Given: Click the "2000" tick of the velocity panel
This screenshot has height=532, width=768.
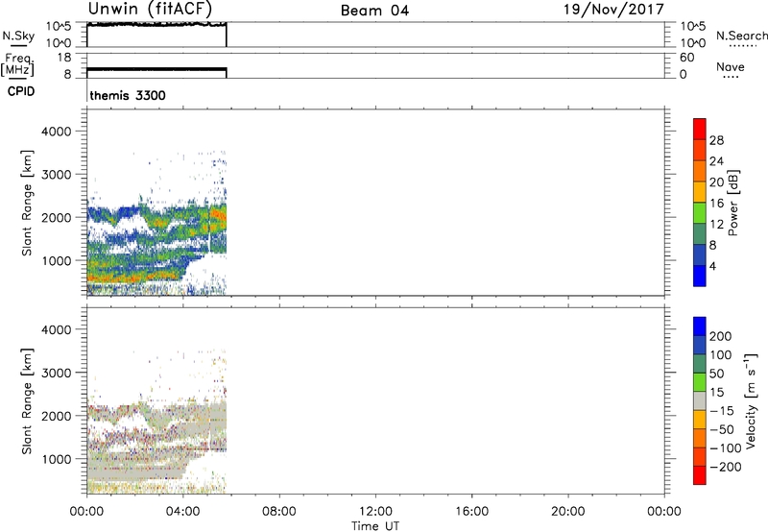Looking at the screenshot, I should [x=57, y=416].
